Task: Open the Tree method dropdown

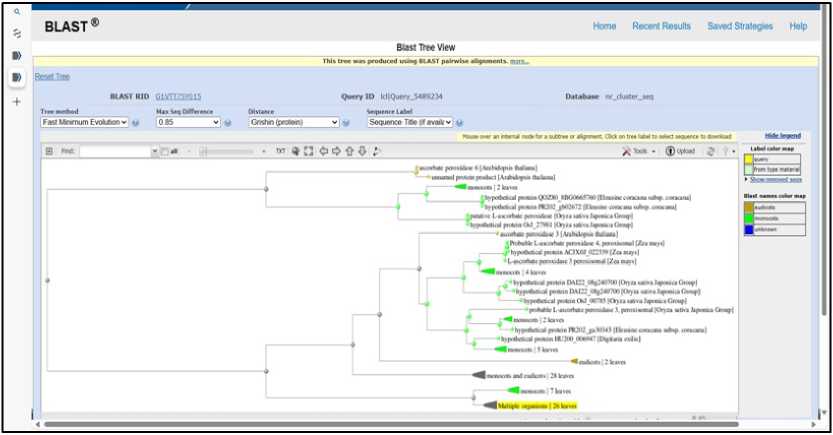Action: (84, 122)
